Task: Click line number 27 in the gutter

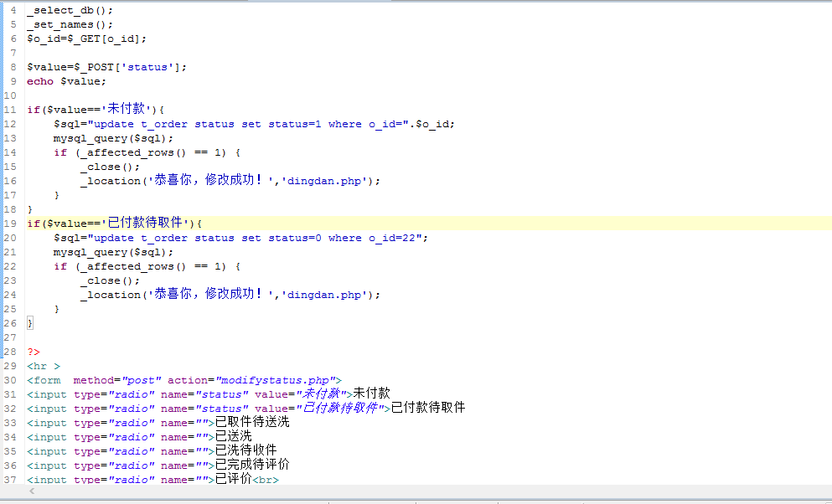Action: (10, 337)
